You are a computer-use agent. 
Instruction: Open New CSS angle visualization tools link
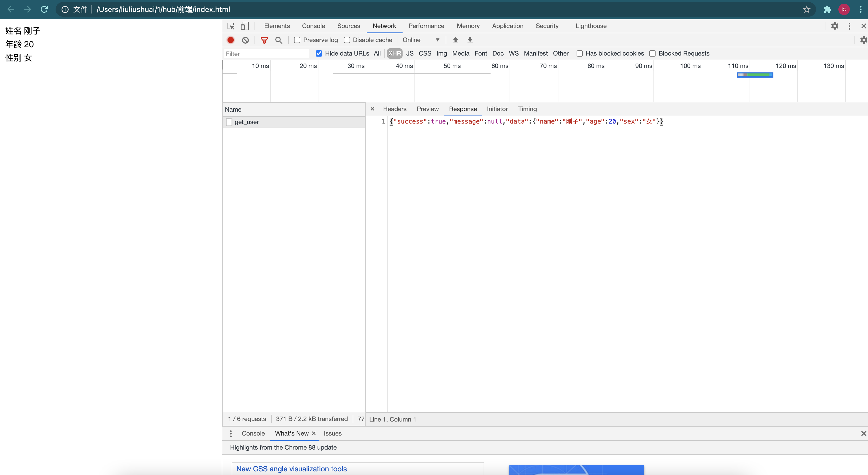click(291, 469)
